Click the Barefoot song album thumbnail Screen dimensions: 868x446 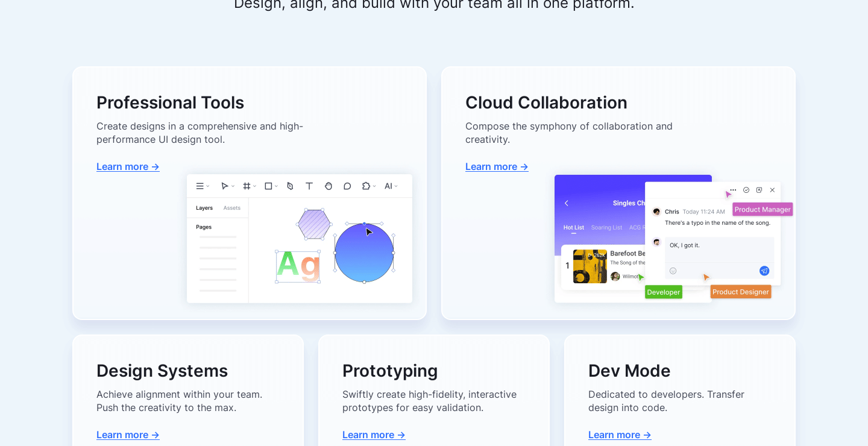pos(590,266)
